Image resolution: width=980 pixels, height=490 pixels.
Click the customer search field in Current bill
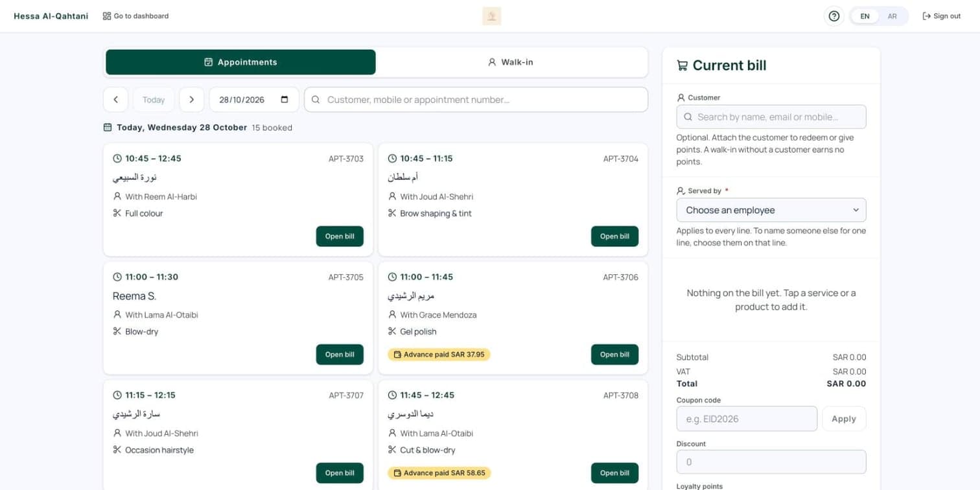771,117
